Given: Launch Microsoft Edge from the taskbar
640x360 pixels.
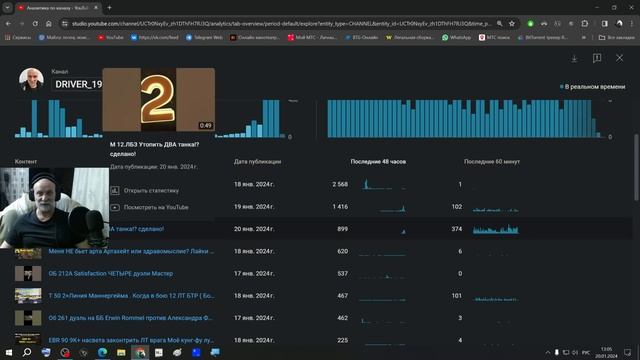Looking at the screenshot, I should (x=102, y=352).
